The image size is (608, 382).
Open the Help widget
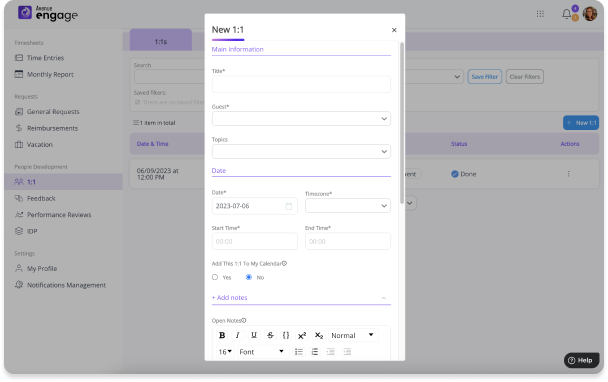tap(581, 360)
